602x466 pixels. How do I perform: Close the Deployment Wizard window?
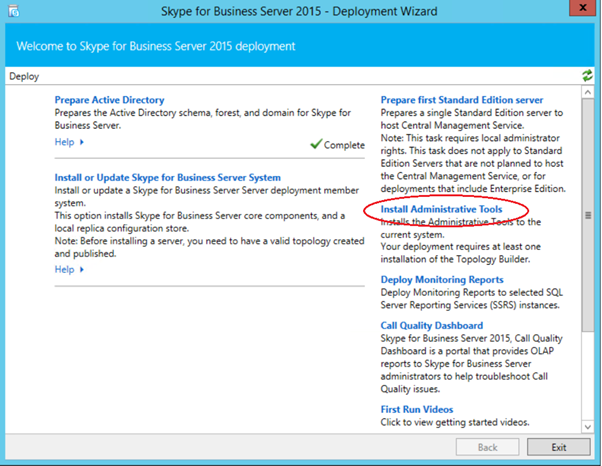click(x=577, y=10)
